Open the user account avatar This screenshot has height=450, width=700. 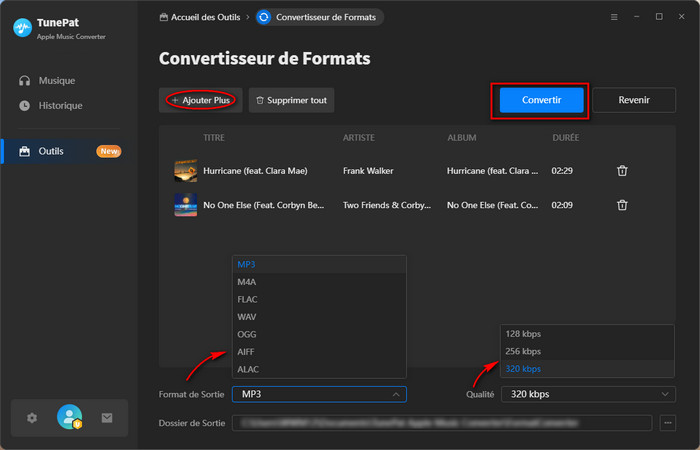coord(69,417)
